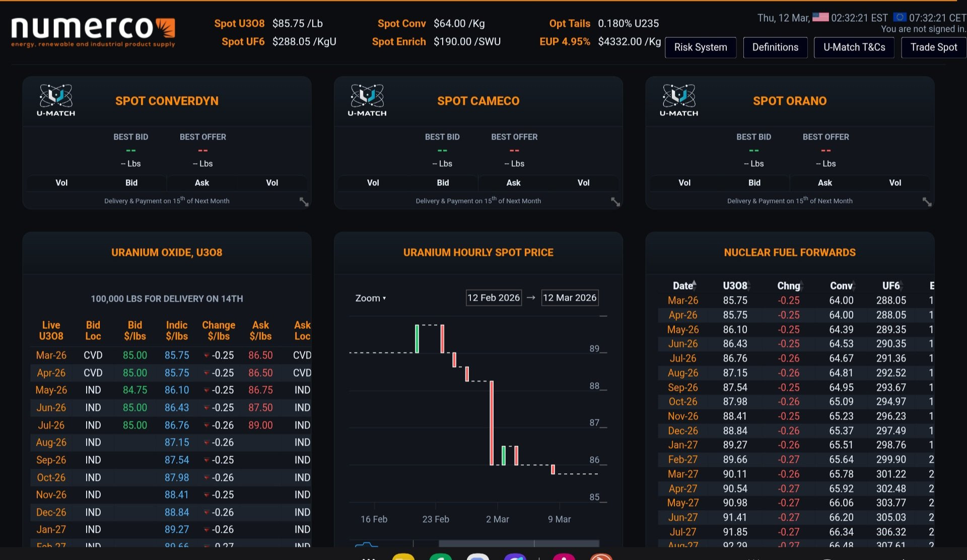Image resolution: width=967 pixels, height=560 pixels.
Task: Click the U-Match logo in Spot Converdyn
Action: (56, 100)
